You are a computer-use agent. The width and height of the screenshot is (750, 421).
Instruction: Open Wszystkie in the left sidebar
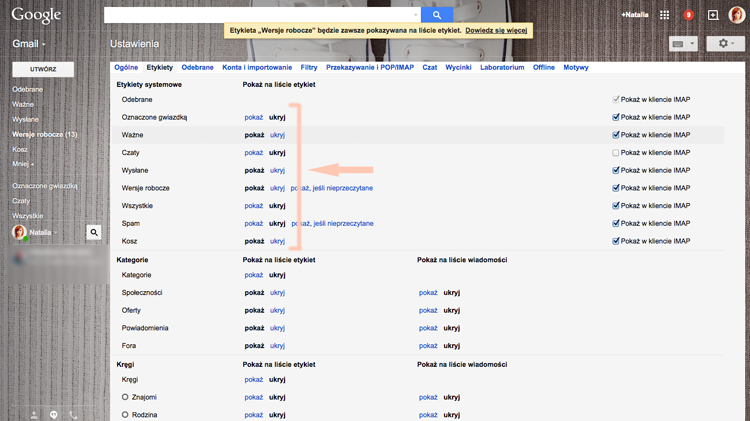tap(27, 216)
